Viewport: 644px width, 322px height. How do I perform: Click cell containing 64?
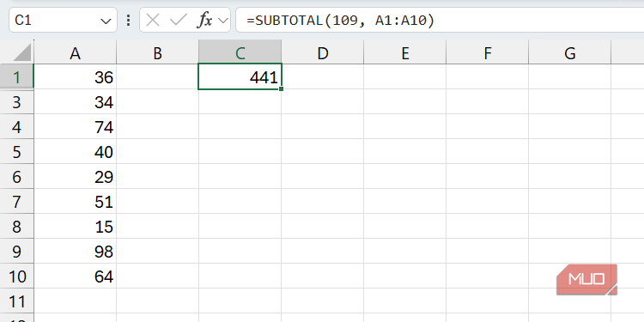76,276
